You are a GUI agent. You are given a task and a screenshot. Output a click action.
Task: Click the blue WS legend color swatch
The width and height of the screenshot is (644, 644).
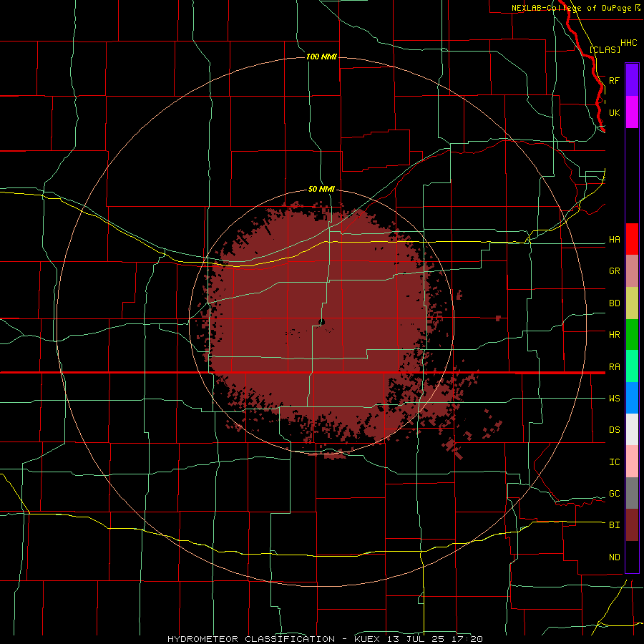coord(632,398)
